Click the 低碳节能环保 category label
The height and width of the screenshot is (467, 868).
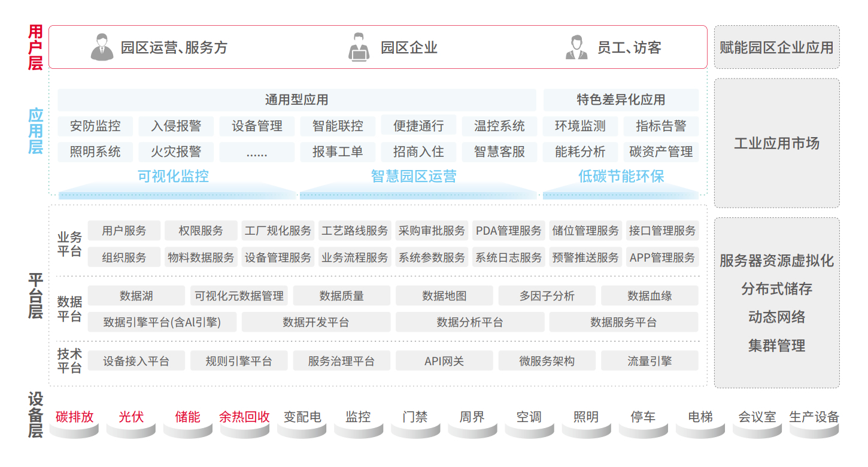tap(621, 177)
